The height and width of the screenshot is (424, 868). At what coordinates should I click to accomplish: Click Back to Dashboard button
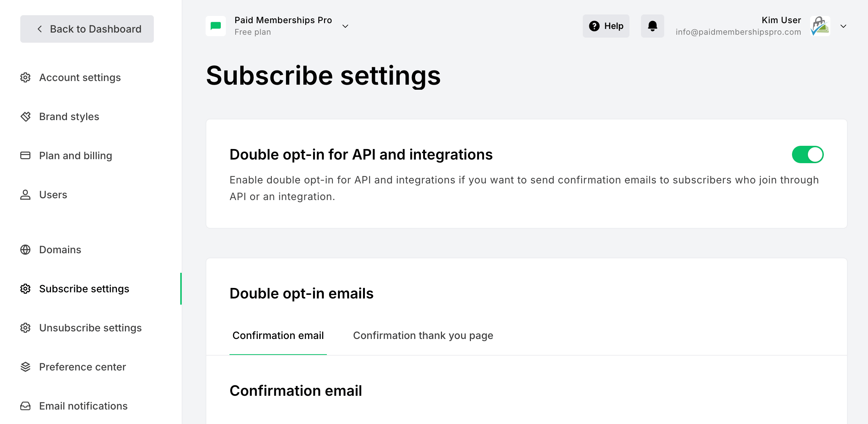[87, 29]
